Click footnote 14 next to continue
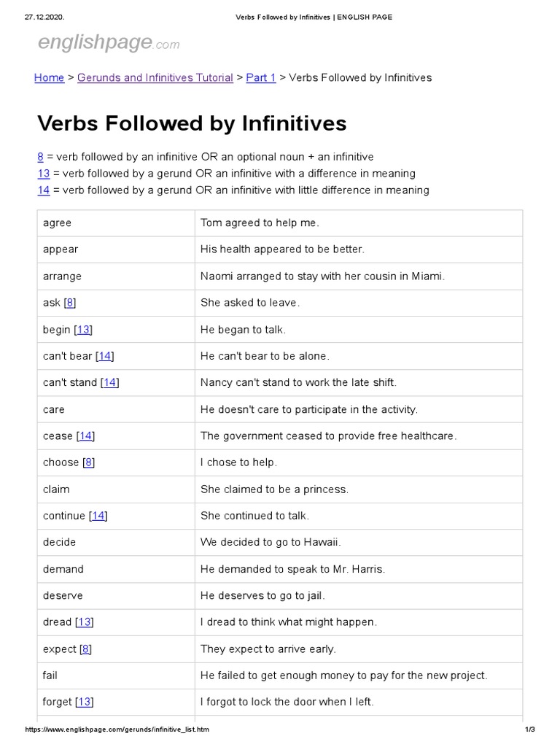The height and width of the screenshot is (747, 560). click(98, 516)
